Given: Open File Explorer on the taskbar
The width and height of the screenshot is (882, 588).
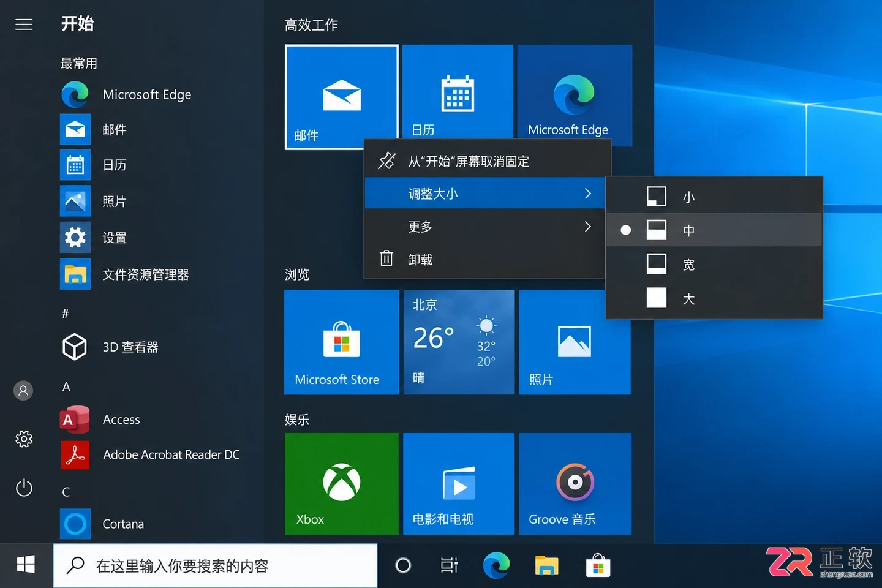Looking at the screenshot, I should point(546,565).
